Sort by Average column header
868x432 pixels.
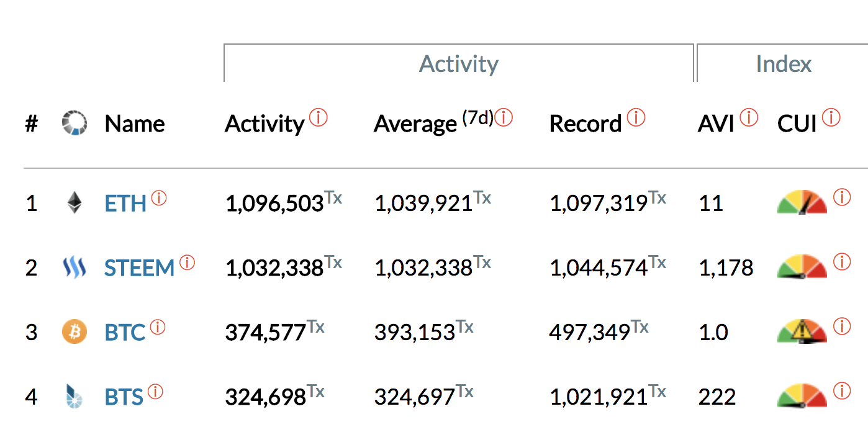415,124
